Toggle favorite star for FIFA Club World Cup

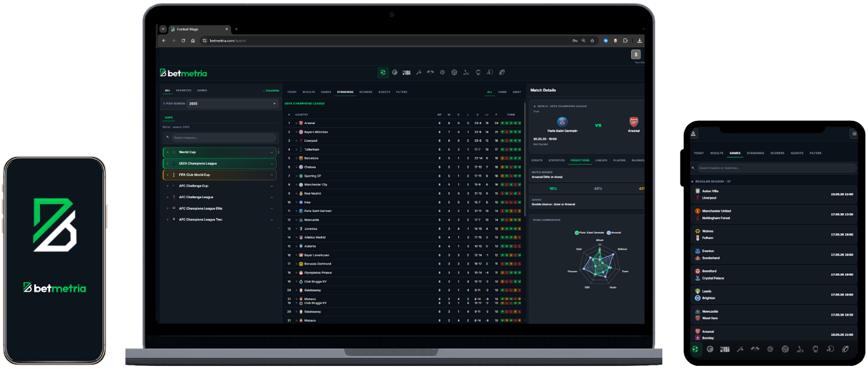[x=167, y=175]
